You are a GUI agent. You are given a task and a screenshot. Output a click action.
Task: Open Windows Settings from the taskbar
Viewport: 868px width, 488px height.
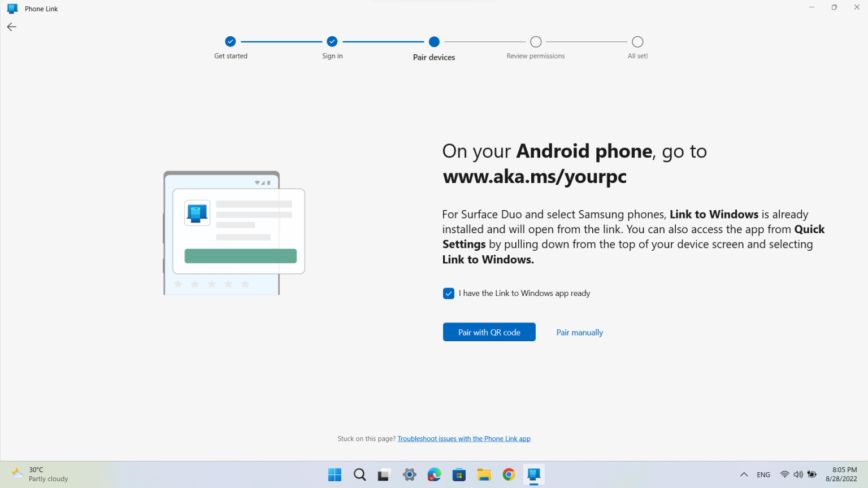(409, 474)
